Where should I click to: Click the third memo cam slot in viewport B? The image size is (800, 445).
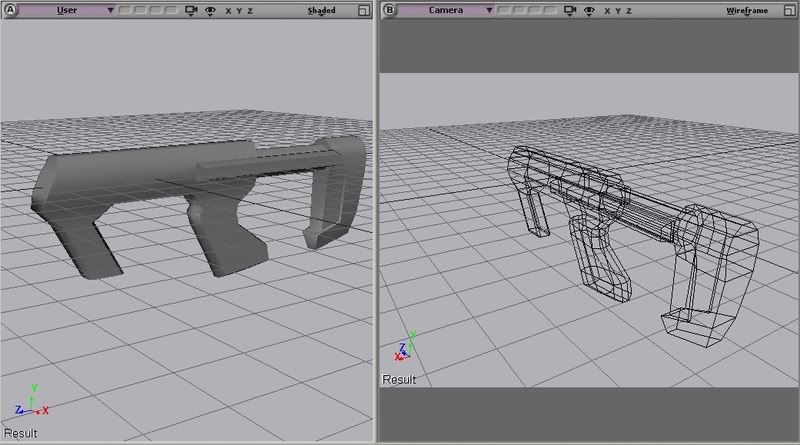[x=535, y=10]
